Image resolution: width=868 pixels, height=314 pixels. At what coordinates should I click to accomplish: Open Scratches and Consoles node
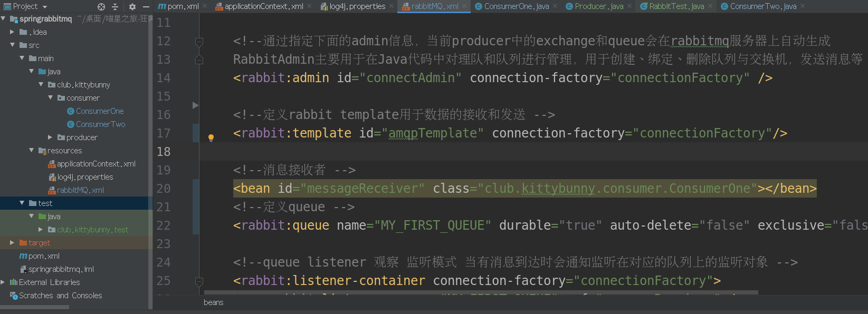[x=60, y=296]
